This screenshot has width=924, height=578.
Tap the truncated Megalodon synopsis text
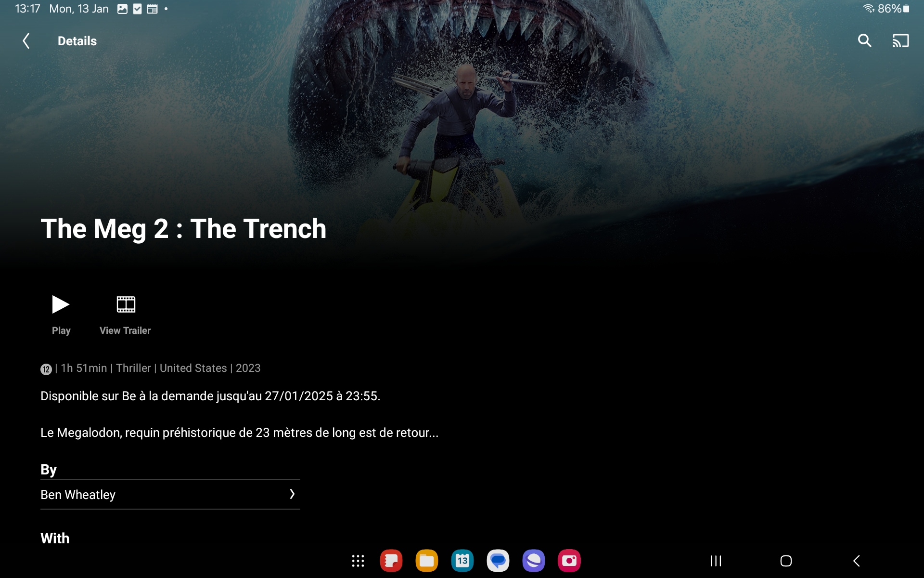239,433
